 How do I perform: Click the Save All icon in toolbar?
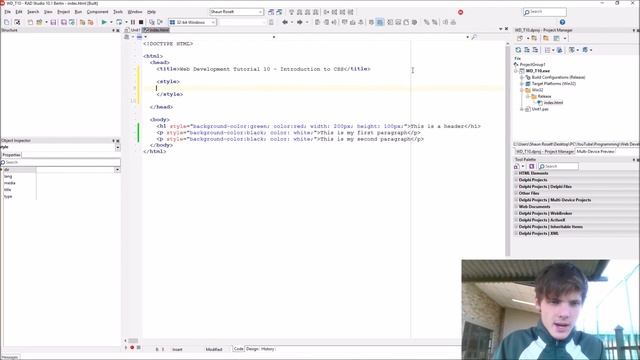coord(64,22)
